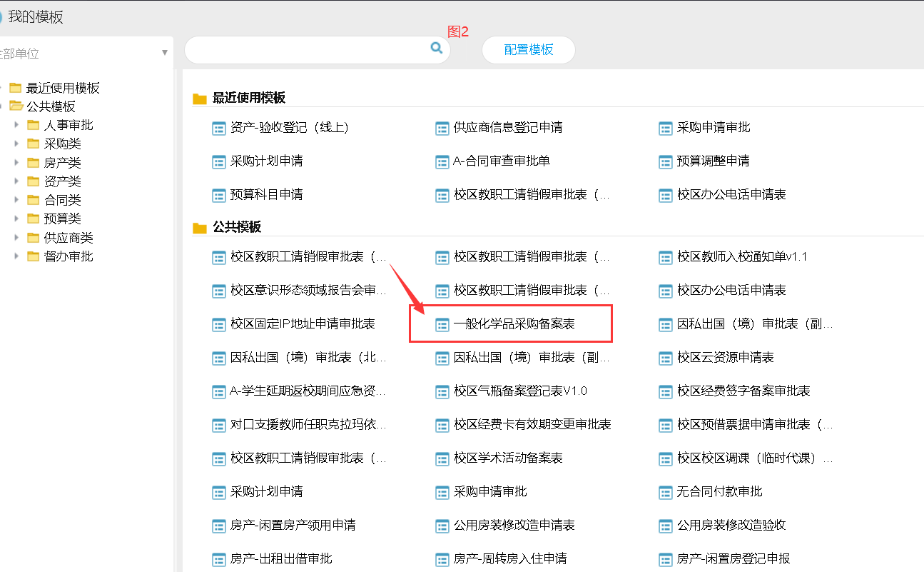Click the form icon beside 校区气瓶备案登记表V1.0
This screenshot has height=572, width=924.
click(442, 391)
